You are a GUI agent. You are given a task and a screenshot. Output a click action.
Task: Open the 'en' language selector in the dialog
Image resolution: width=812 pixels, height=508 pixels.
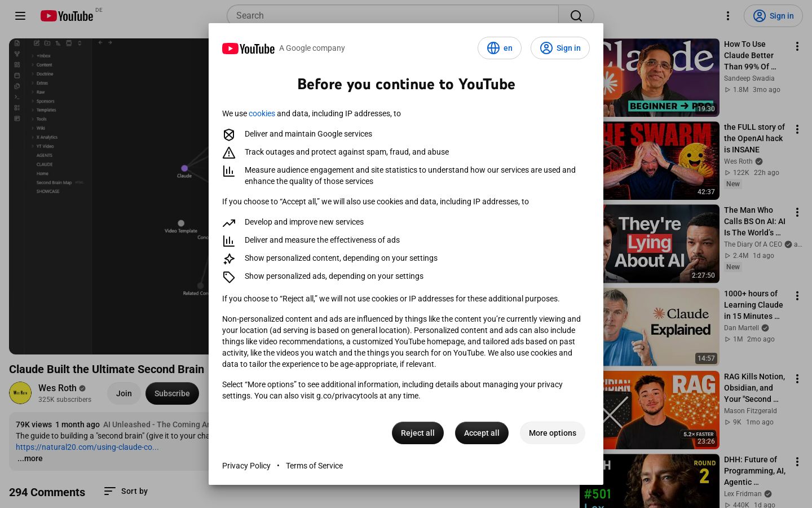500,48
